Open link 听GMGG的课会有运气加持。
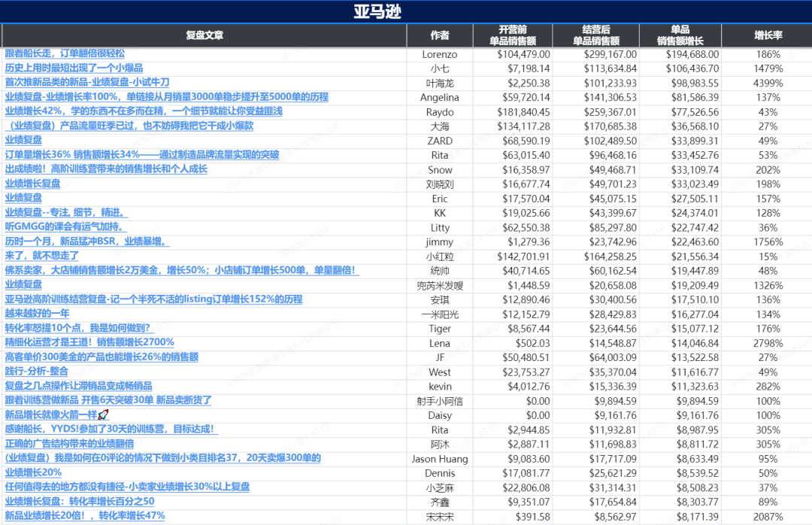812x525 pixels. [65, 227]
